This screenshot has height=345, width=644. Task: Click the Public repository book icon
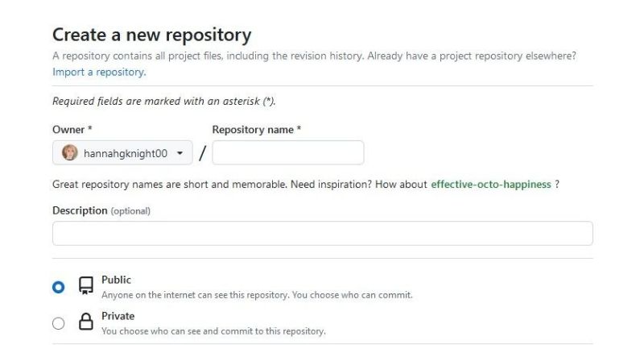(x=85, y=286)
